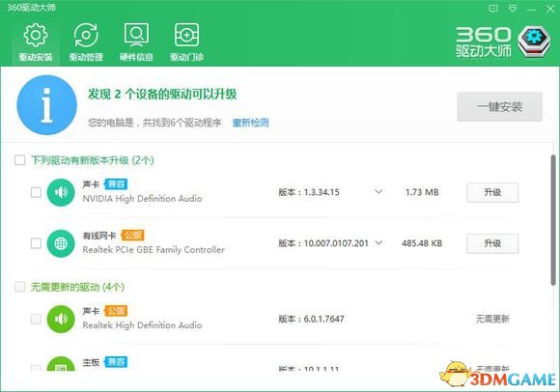Click the wired network card globe icon
560x392 pixels.
tap(61, 243)
